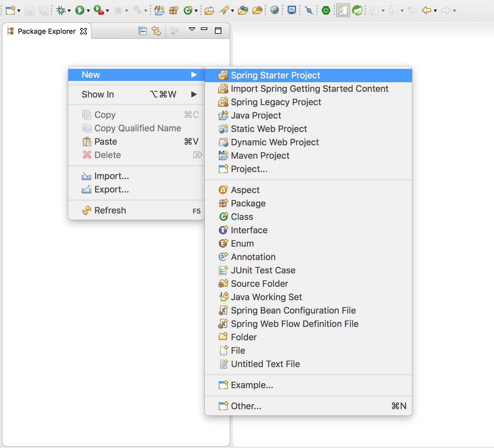Click the Collapse All icon in Package Explorer

coord(143,31)
